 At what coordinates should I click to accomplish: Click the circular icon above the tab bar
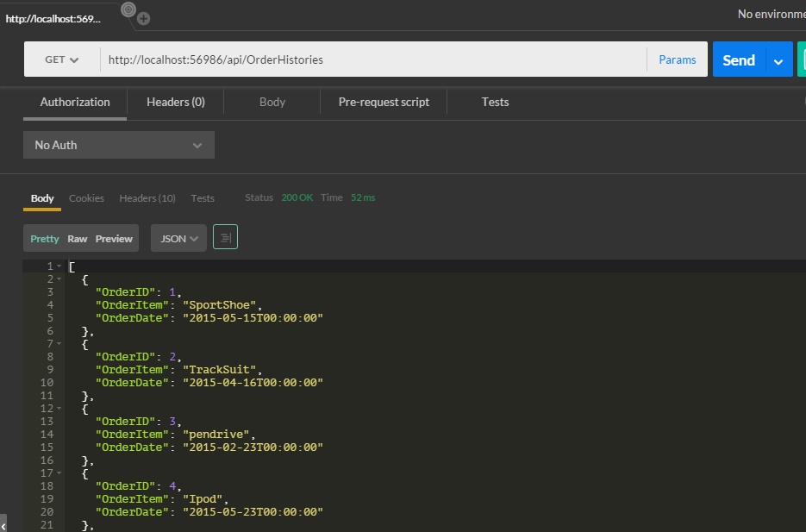pos(128,9)
